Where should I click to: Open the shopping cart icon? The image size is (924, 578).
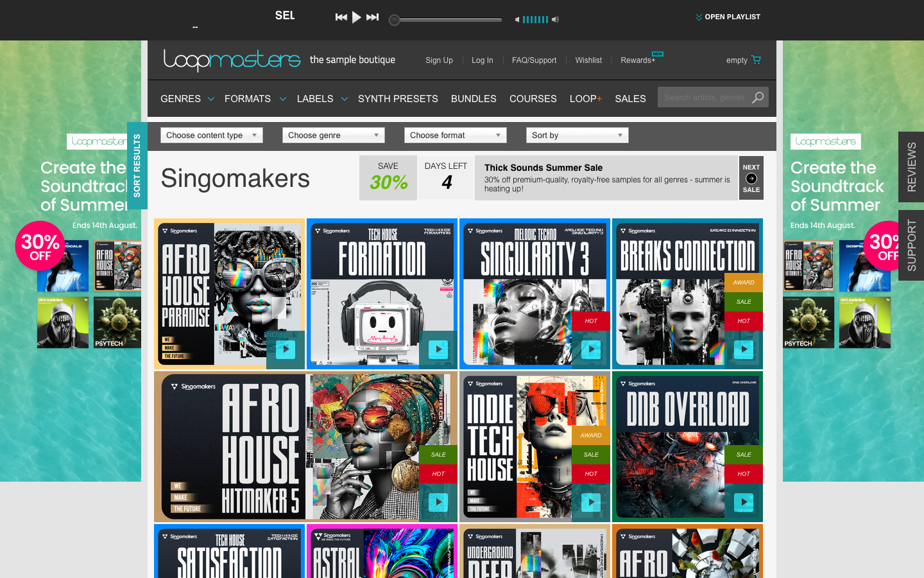[x=756, y=60]
